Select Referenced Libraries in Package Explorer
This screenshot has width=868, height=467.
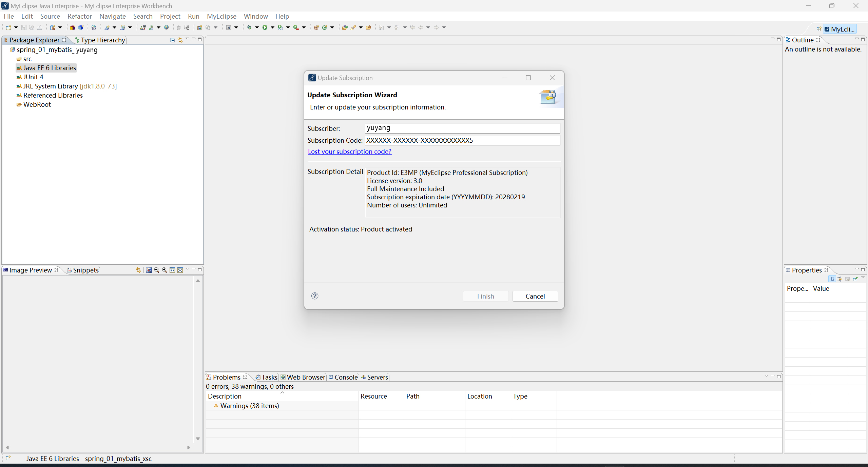pyautogui.click(x=50, y=95)
